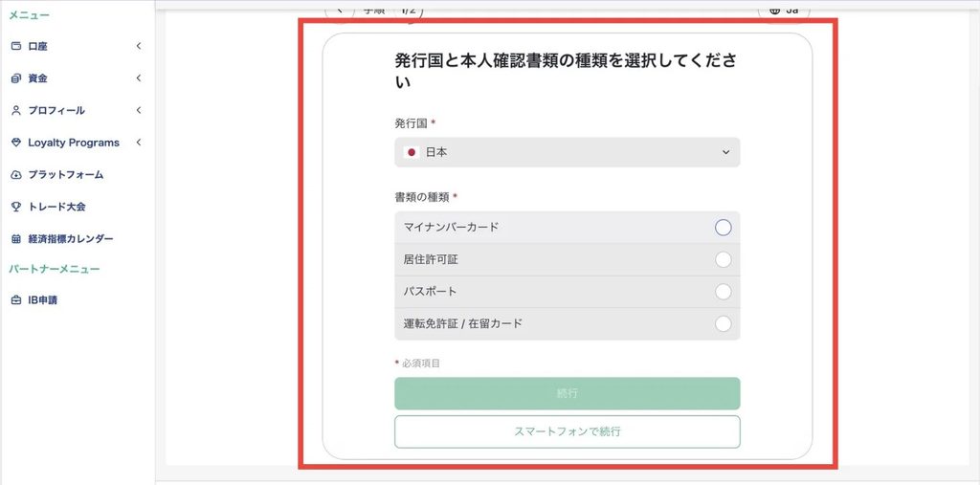
Task: Open the 発行国 country dropdown showing 日本
Action: pos(568,152)
